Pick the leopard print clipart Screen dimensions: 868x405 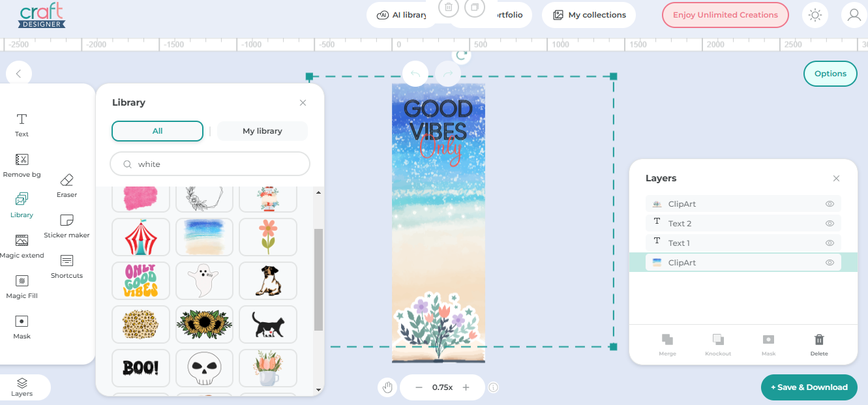click(x=141, y=324)
